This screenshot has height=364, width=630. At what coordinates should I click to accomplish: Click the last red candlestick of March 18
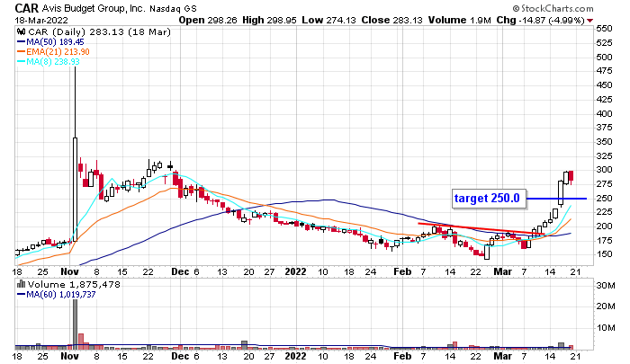(571, 176)
